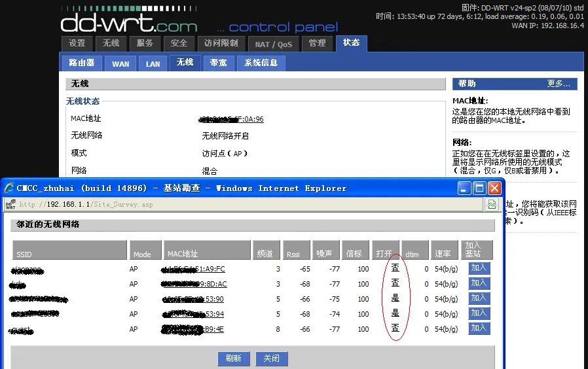
Task: Click 加入 for network ending 53:90
Action: 479,298
